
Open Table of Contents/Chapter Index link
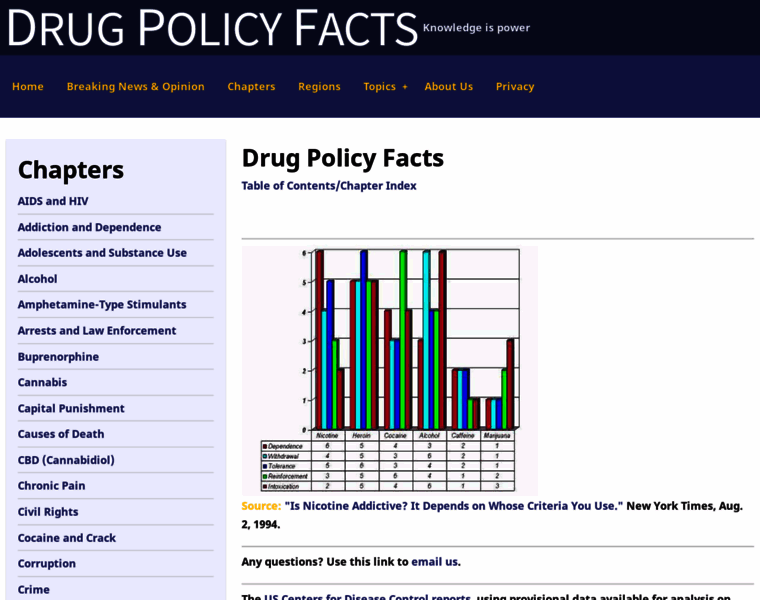point(329,186)
